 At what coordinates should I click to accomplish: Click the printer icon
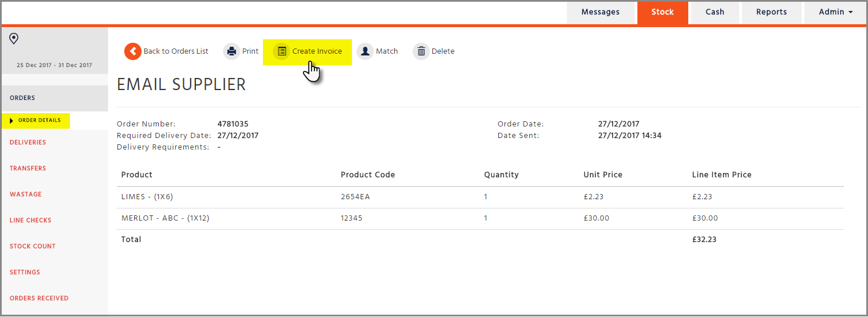point(232,51)
